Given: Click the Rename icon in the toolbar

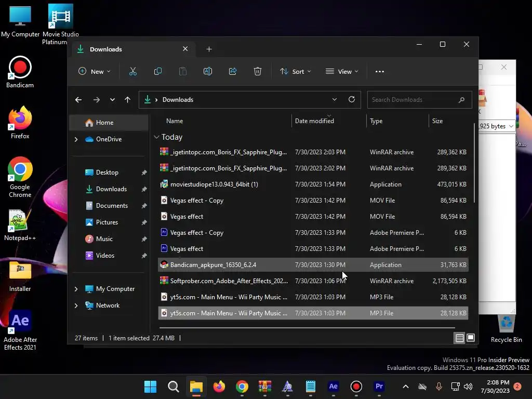Looking at the screenshot, I should (x=208, y=71).
